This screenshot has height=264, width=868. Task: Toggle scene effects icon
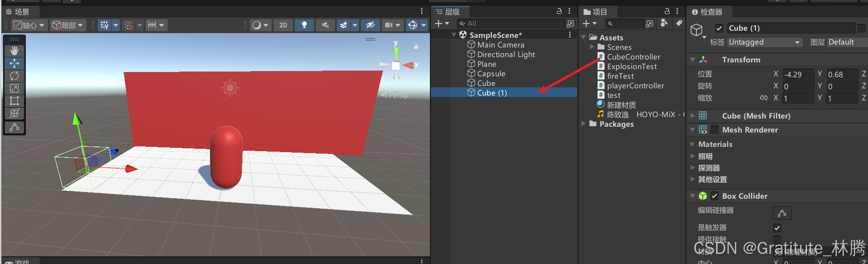coord(343,25)
